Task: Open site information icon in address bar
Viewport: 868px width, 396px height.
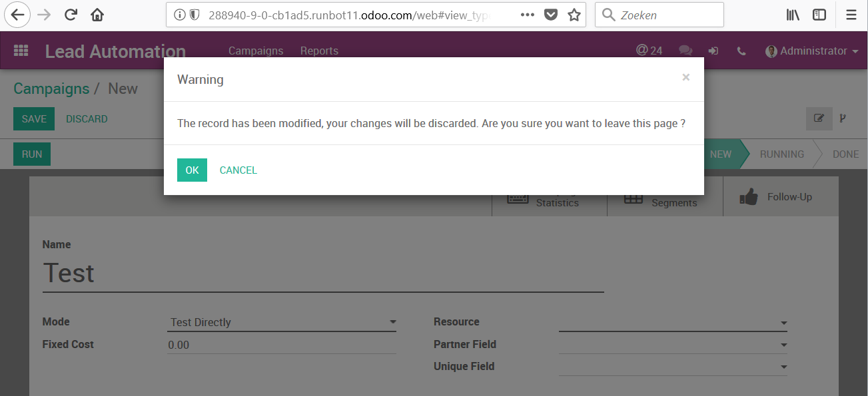Action: 180,15
